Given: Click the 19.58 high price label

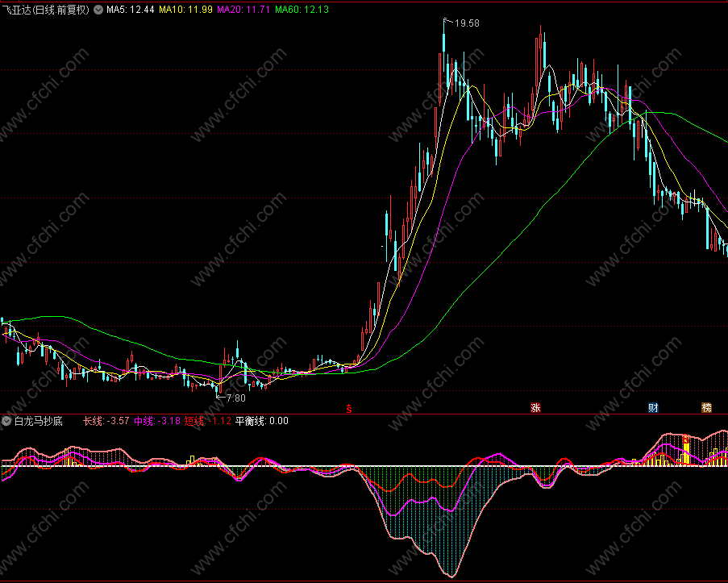Looking at the screenshot, I should click(467, 23).
